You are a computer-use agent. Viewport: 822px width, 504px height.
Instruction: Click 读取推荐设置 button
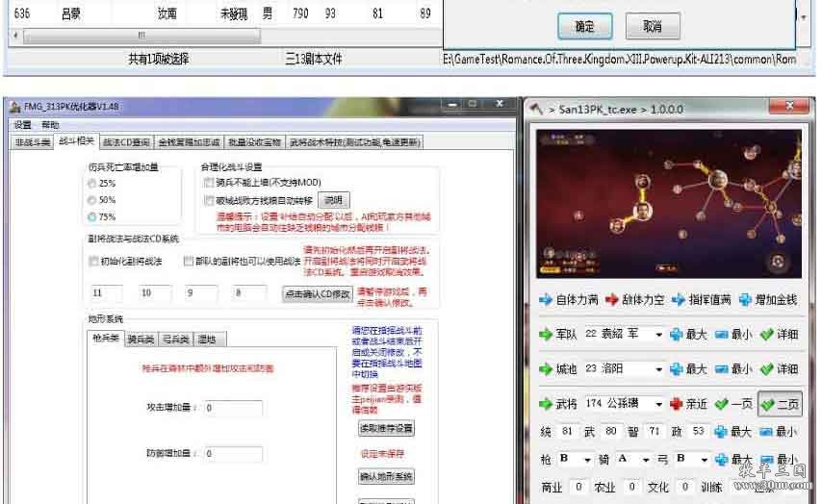coord(386,429)
